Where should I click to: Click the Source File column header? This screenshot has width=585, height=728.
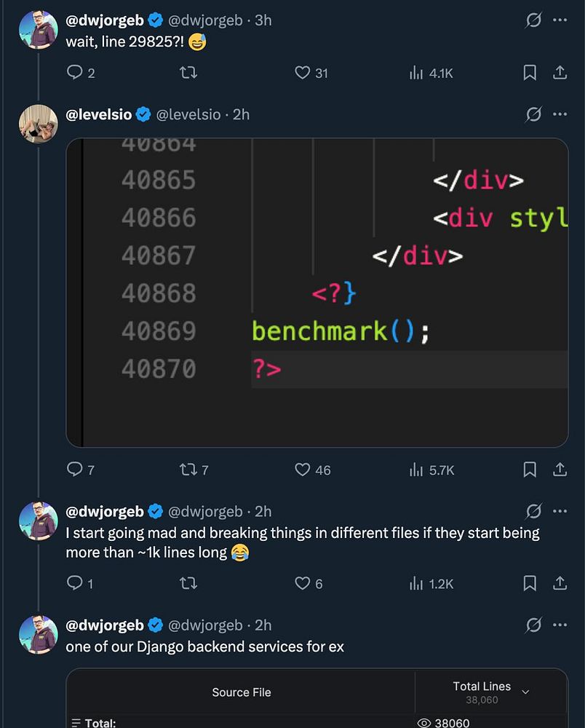[x=241, y=692]
